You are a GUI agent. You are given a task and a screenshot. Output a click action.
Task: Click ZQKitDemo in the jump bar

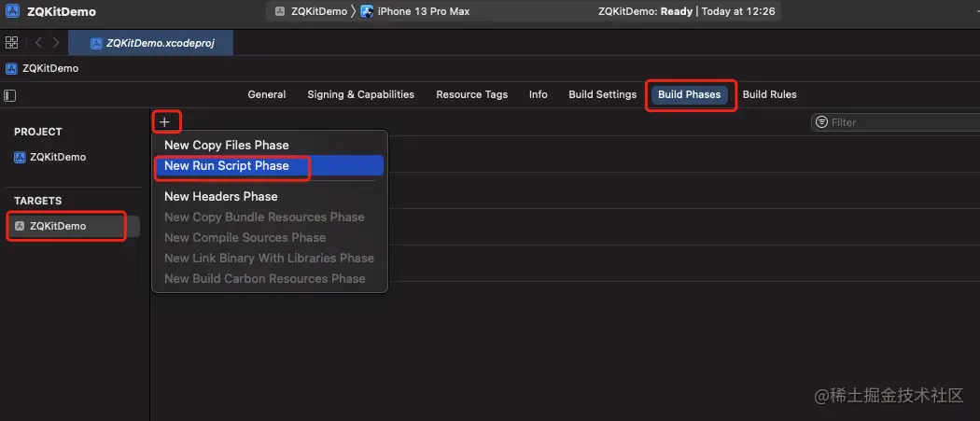pos(43,68)
